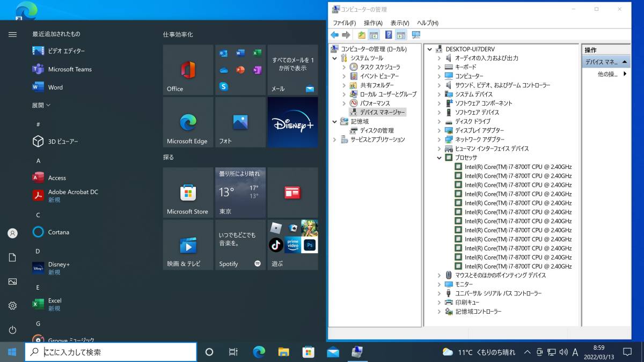
Task: Open the 東京 weather tile
Action: click(x=240, y=193)
